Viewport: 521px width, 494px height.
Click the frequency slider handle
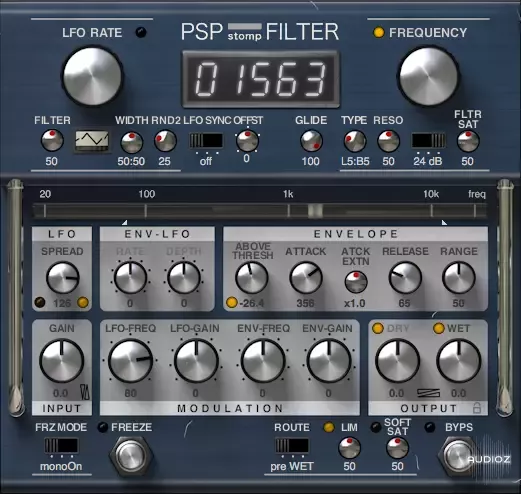(x=315, y=211)
